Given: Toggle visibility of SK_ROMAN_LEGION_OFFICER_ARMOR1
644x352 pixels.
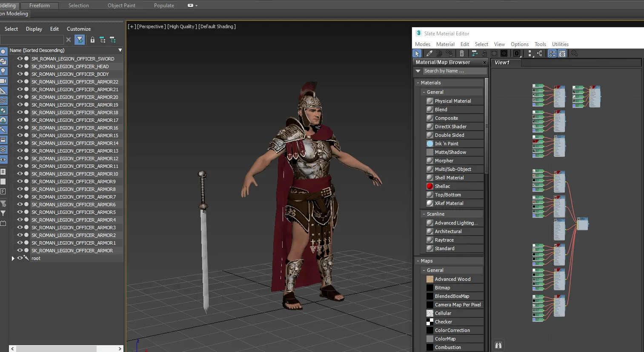Looking at the screenshot, I should point(20,243).
